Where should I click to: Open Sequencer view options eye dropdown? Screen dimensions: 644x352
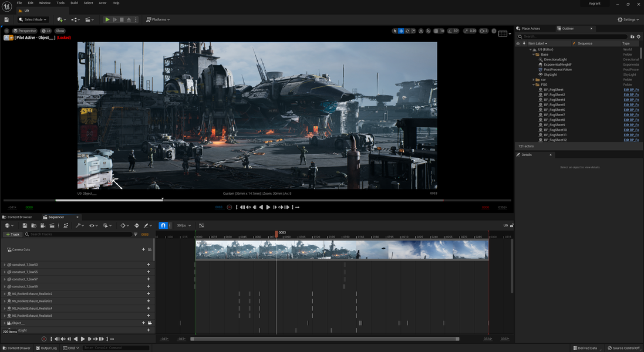pyautogui.click(x=93, y=225)
